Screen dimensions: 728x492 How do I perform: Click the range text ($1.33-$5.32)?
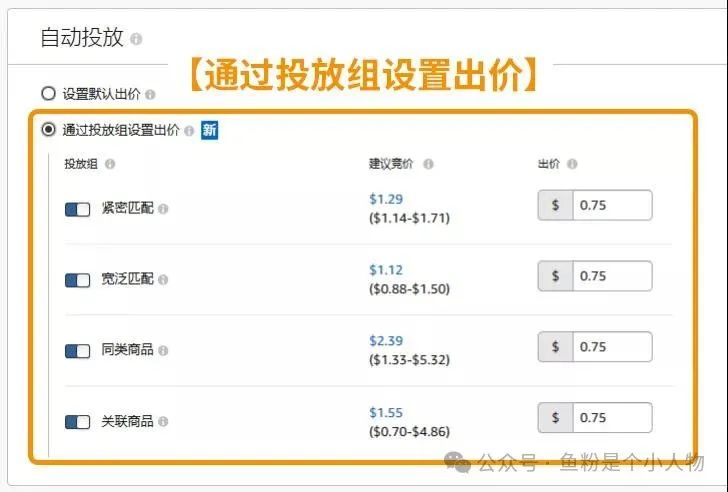(410, 360)
